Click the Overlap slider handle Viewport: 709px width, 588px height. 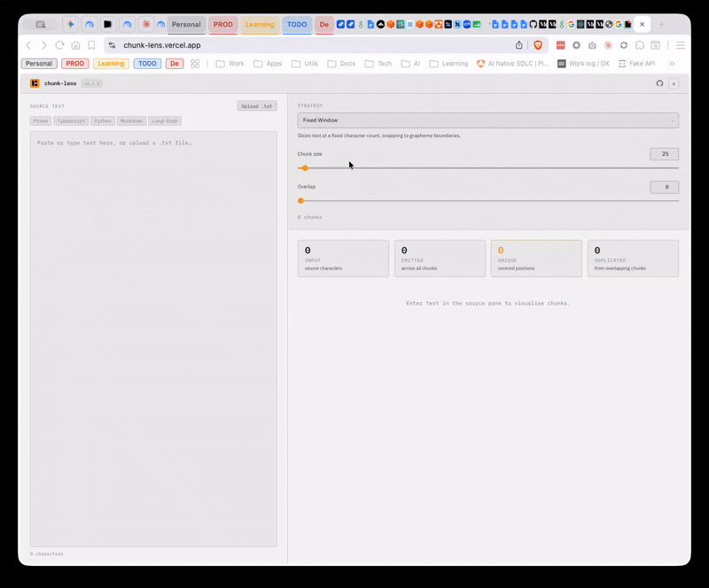click(x=300, y=201)
